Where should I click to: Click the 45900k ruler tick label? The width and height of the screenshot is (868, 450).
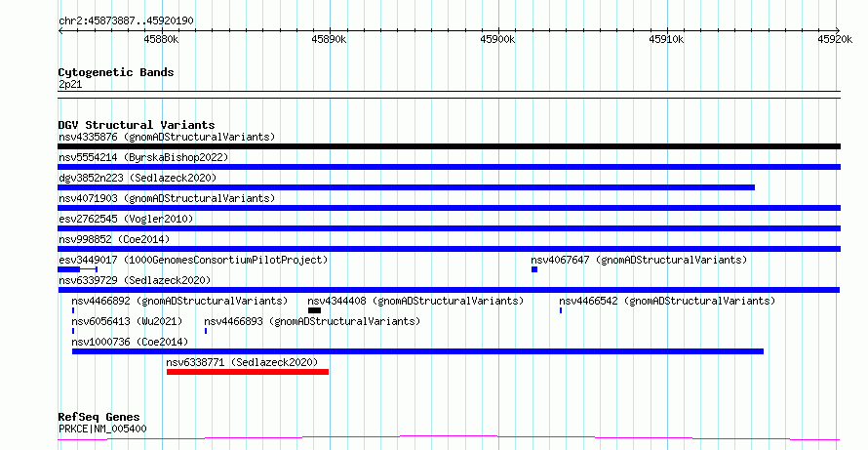click(497, 39)
